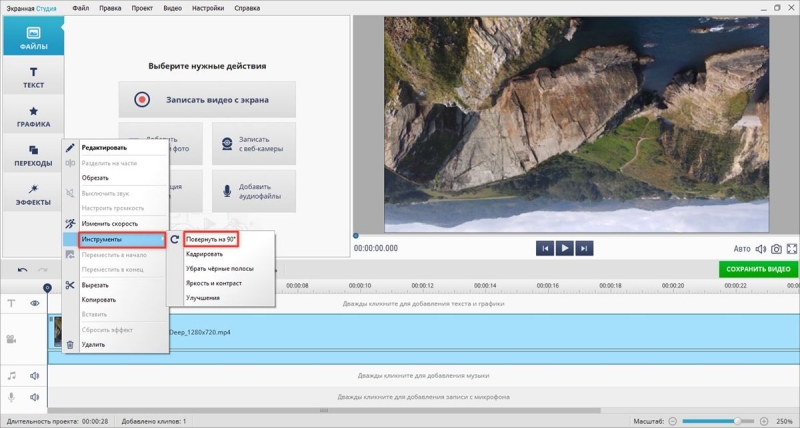Screen dimensions: 800x428
Task: Click the music track note icon
Action: point(11,376)
